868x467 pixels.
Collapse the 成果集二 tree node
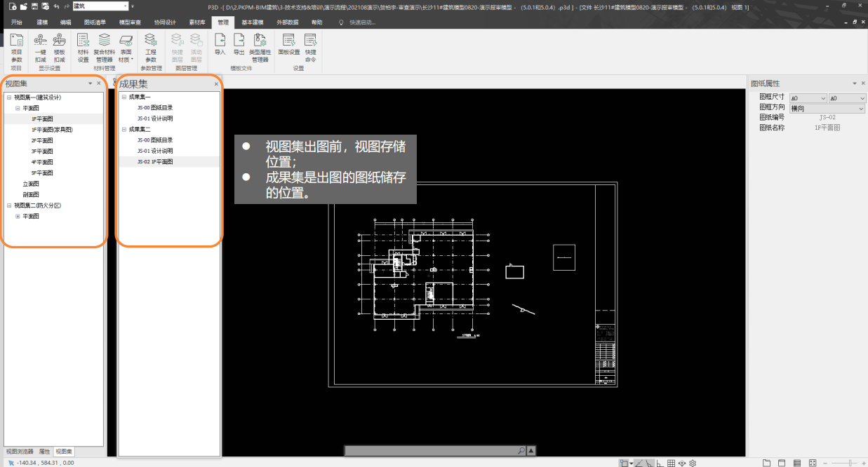[123, 129]
